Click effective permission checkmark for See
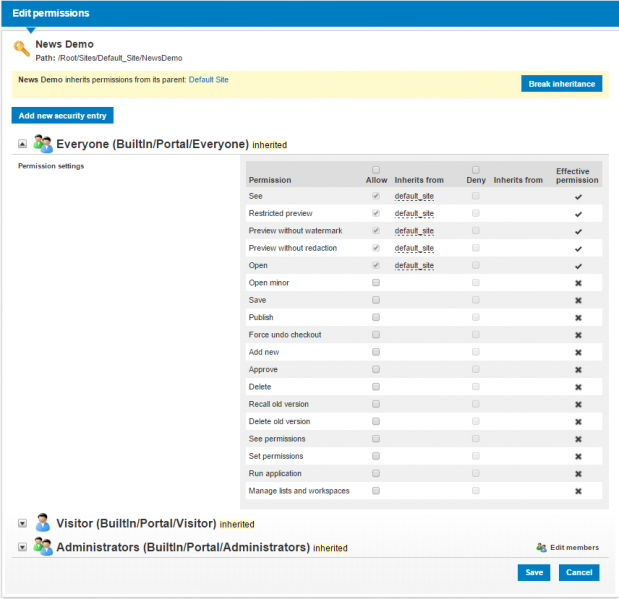This screenshot has height=599, width=619. click(x=578, y=197)
